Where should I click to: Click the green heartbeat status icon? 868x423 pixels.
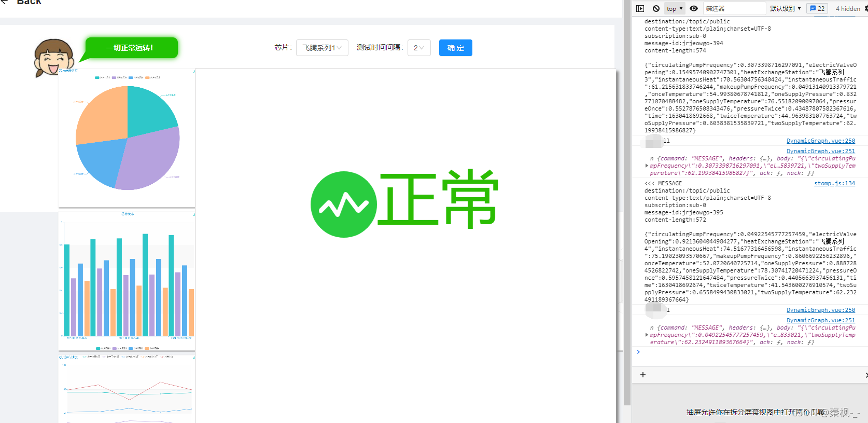(x=343, y=204)
